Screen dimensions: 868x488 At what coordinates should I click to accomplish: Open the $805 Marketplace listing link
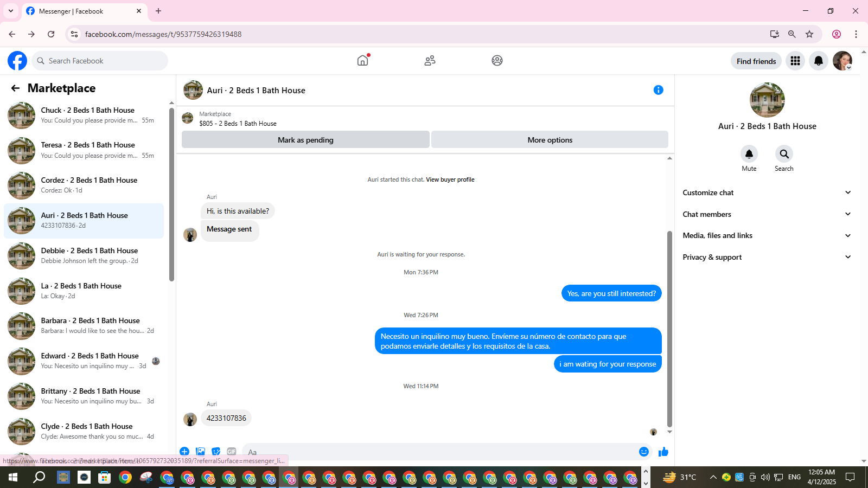pos(238,124)
